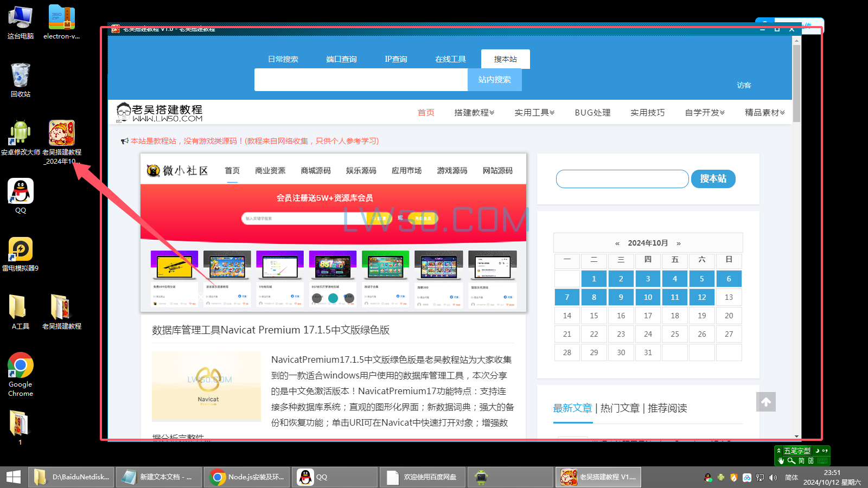The height and width of the screenshot is (488, 868).
Task: Expand the 搭建教程 navigation dropdown
Action: point(474,113)
